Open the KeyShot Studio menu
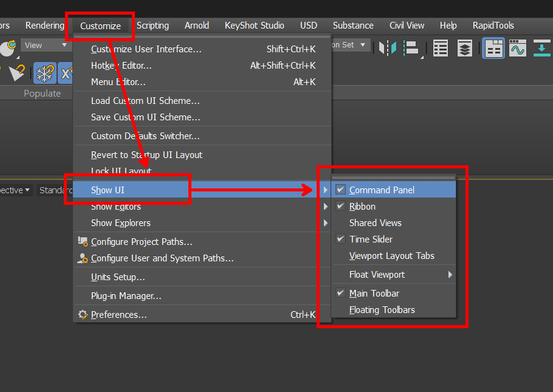Image resolution: width=553 pixels, height=392 pixels. tap(254, 26)
